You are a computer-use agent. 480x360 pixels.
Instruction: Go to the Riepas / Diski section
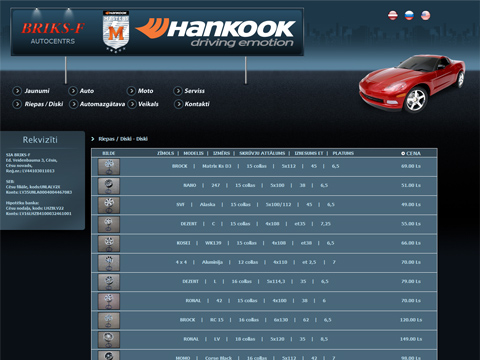44,104
